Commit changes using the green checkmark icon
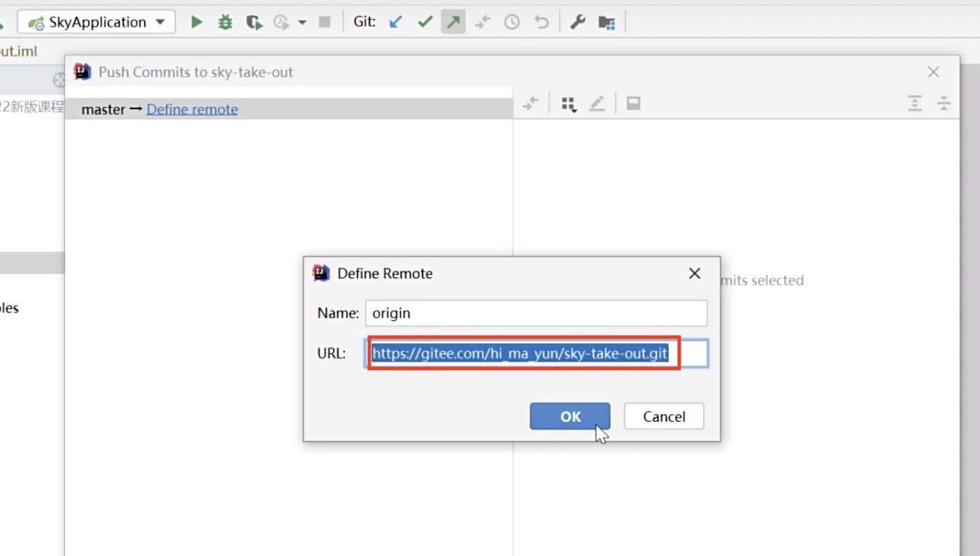980x556 pixels. point(425,22)
